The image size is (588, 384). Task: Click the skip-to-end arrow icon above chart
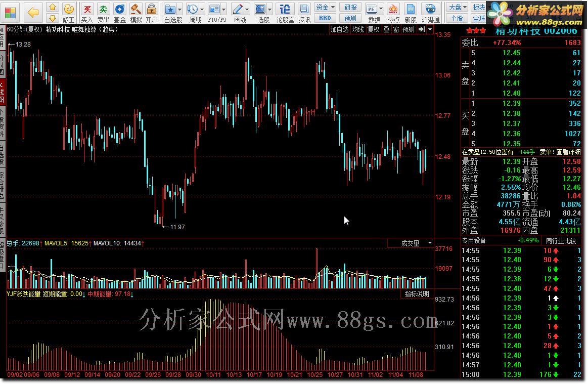point(422,29)
